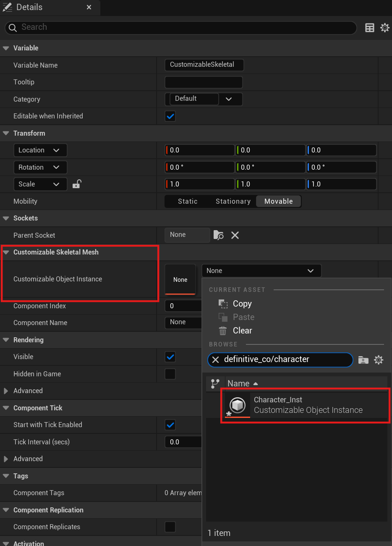Collapse the Variable section
The width and height of the screenshot is (392, 546).
click(6, 48)
